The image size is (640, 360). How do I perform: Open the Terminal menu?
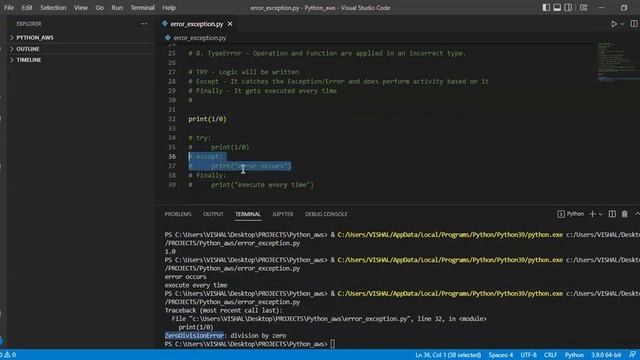coord(142,8)
